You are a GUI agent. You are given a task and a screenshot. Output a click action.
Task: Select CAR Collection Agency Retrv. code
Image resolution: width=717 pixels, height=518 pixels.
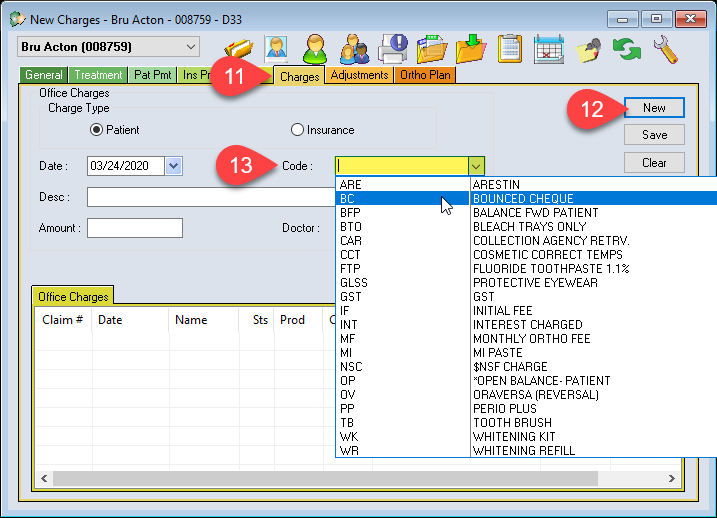click(526, 240)
